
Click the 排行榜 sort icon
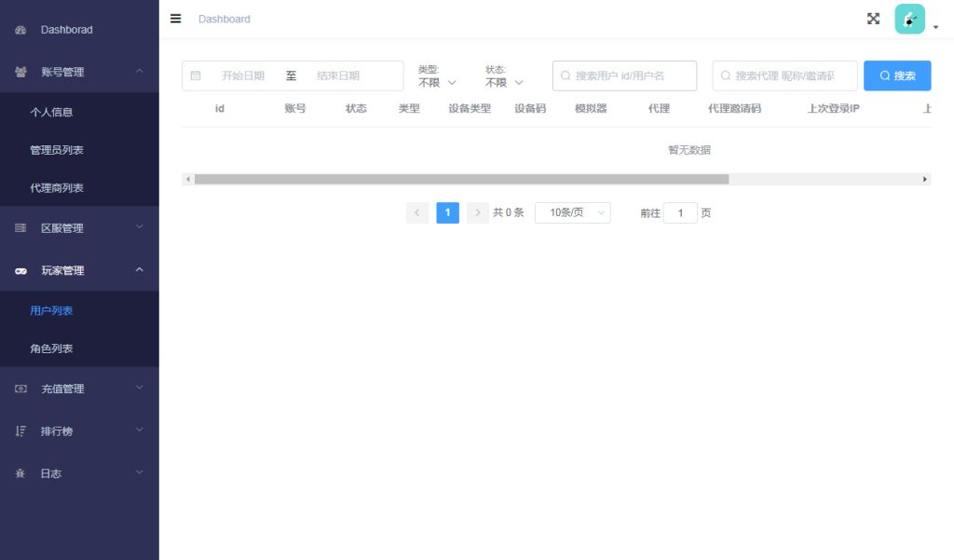[20, 430]
